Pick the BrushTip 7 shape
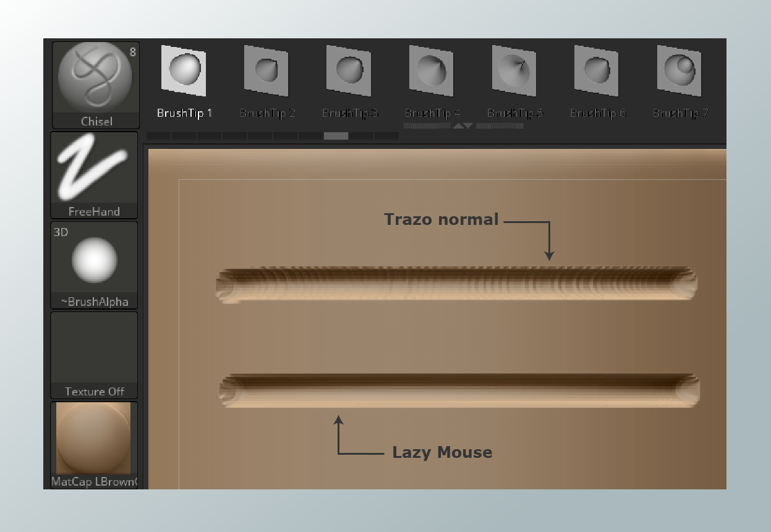This screenshot has width=771, height=532. point(679,70)
